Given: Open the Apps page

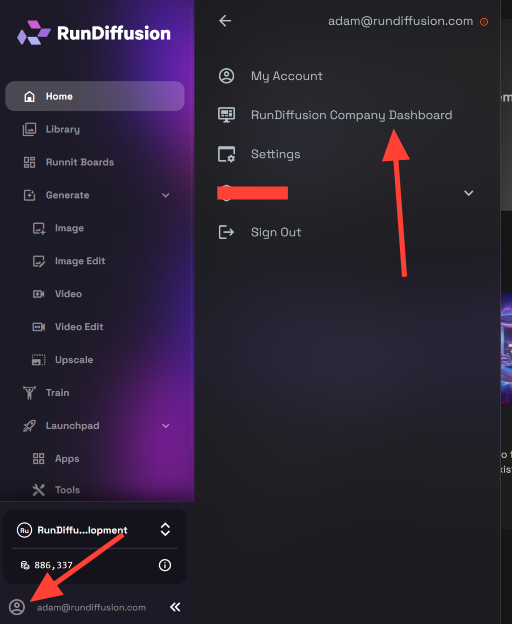Looking at the screenshot, I should pyautogui.click(x=67, y=459).
